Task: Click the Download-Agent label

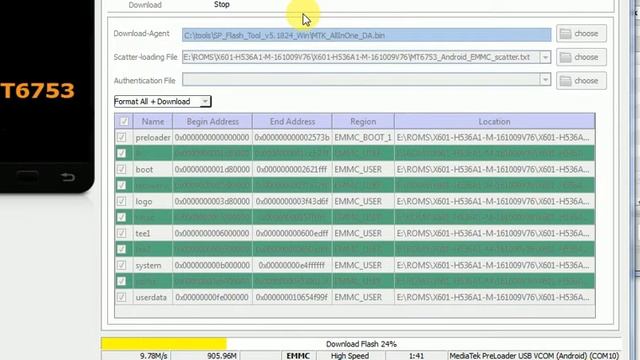Action: [x=141, y=33]
